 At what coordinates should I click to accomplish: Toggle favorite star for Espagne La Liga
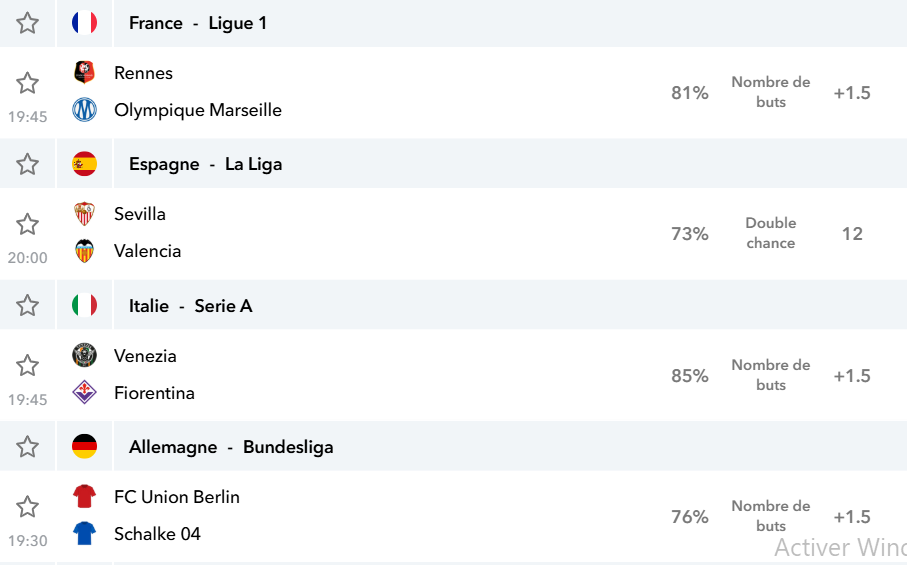click(x=27, y=164)
